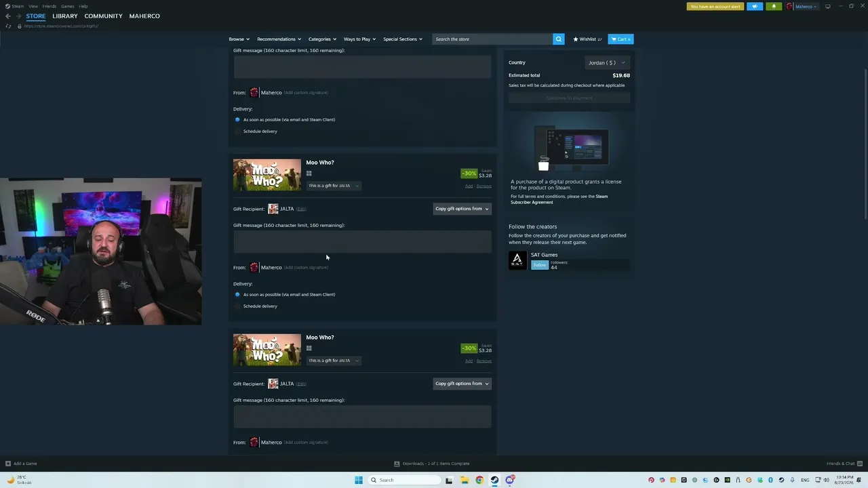Switch to the COMMUNITY tab
868x488 pixels.
coord(103,16)
